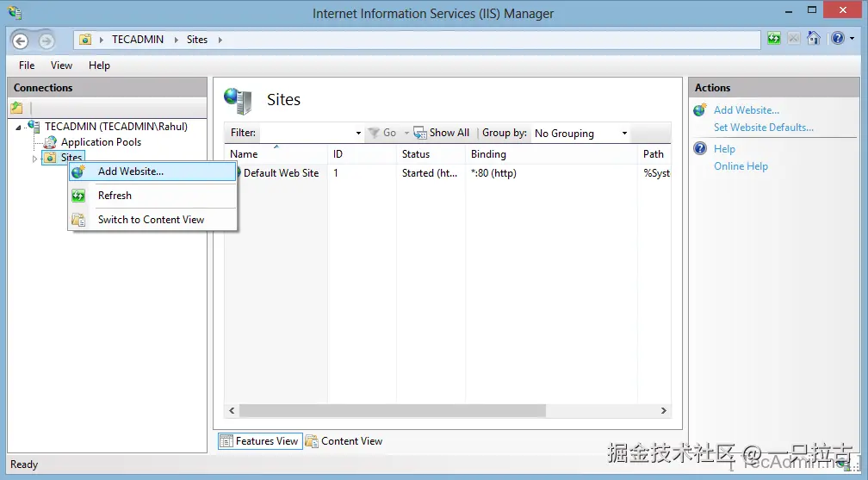Click the globe icon beside Add Website in context menu
This screenshot has width=868, height=480.
pos(78,171)
